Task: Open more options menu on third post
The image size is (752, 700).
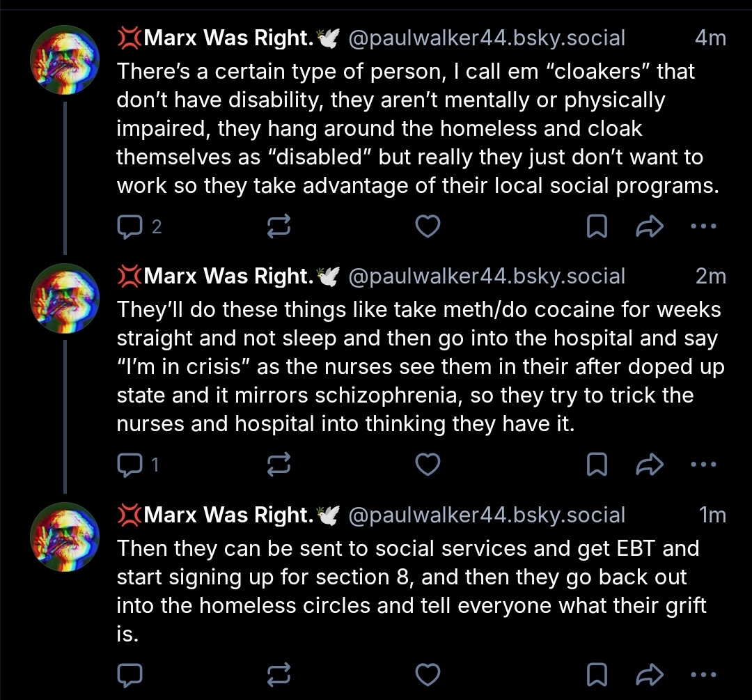Action: point(703,674)
